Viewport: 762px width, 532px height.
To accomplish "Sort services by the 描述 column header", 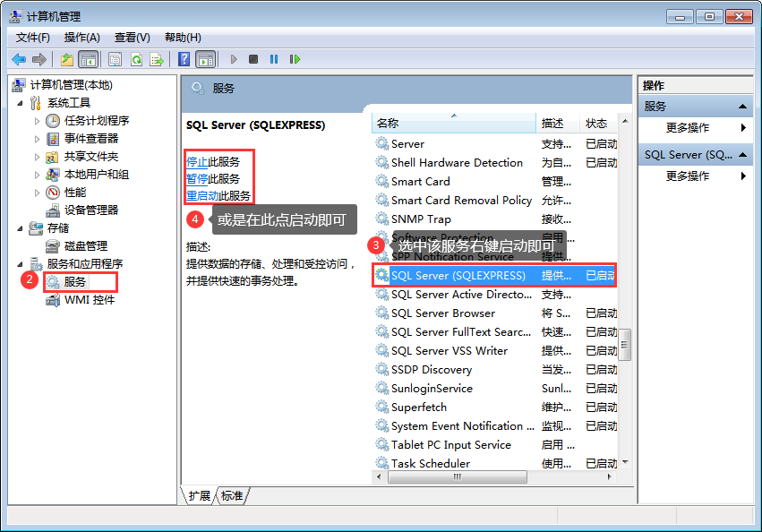I will click(558, 124).
